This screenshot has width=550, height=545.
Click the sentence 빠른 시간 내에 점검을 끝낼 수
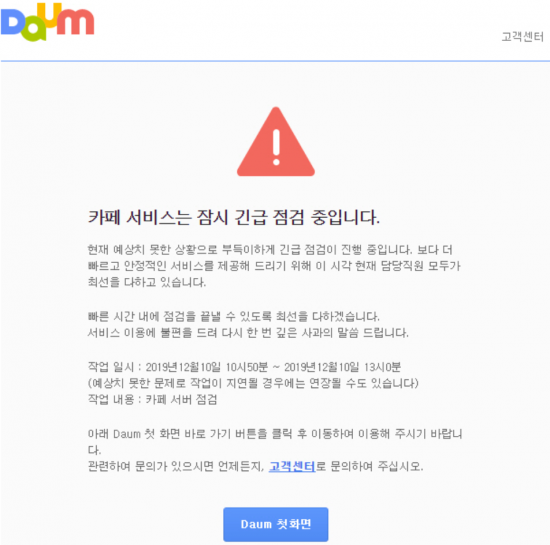click(x=234, y=316)
